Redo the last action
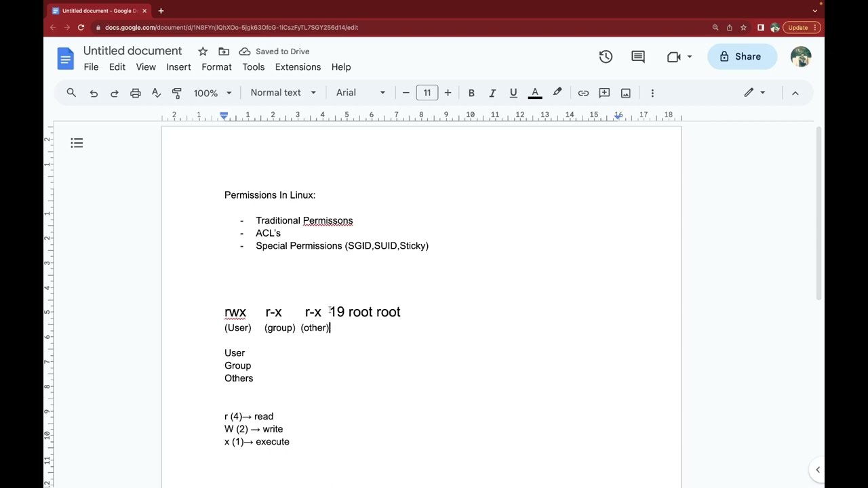This screenshot has width=868, height=488. click(114, 93)
